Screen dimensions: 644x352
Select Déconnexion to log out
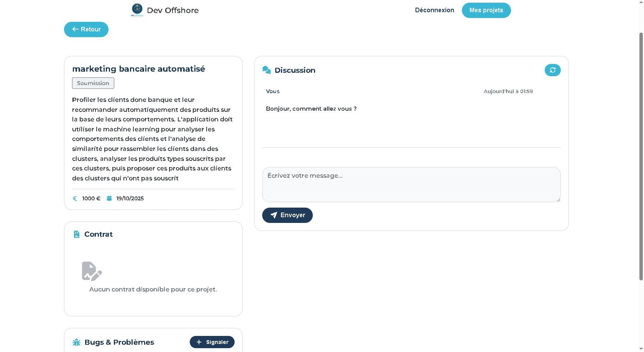coord(434,10)
